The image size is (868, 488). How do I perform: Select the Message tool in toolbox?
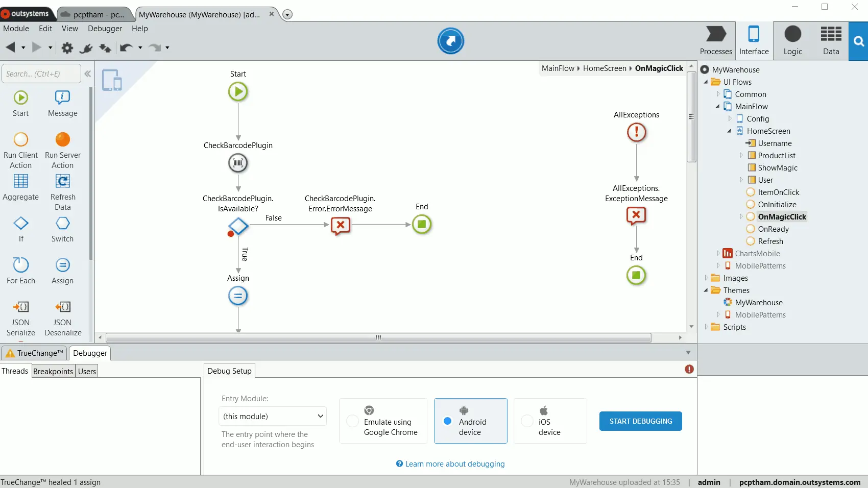62,104
